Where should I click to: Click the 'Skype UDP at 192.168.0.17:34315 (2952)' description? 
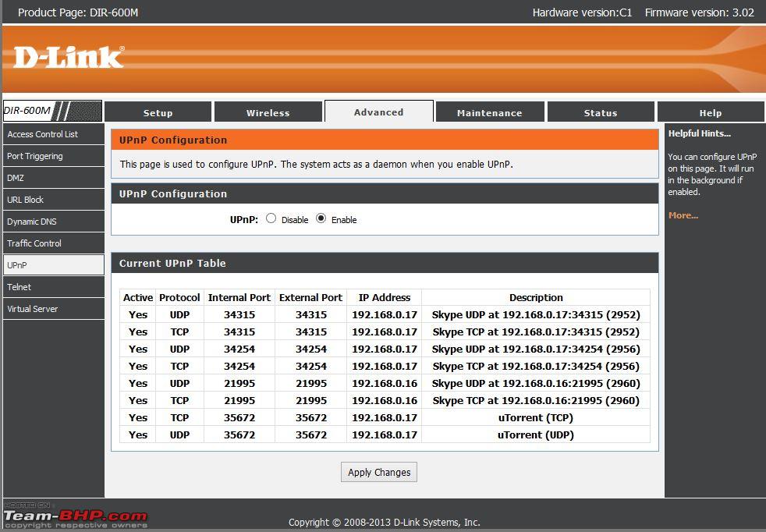pyautogui.click(x=536, y=314)
